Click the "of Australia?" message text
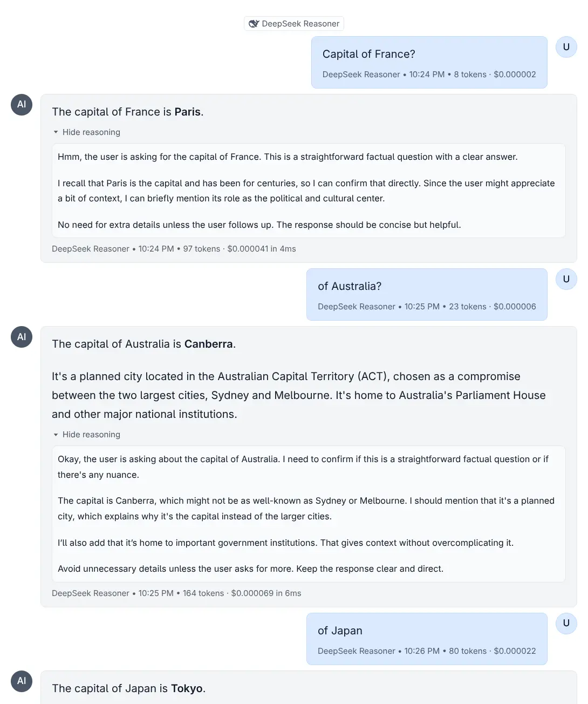Image resolution: width=588 pixels, height=704 pixels. [350, 286]
